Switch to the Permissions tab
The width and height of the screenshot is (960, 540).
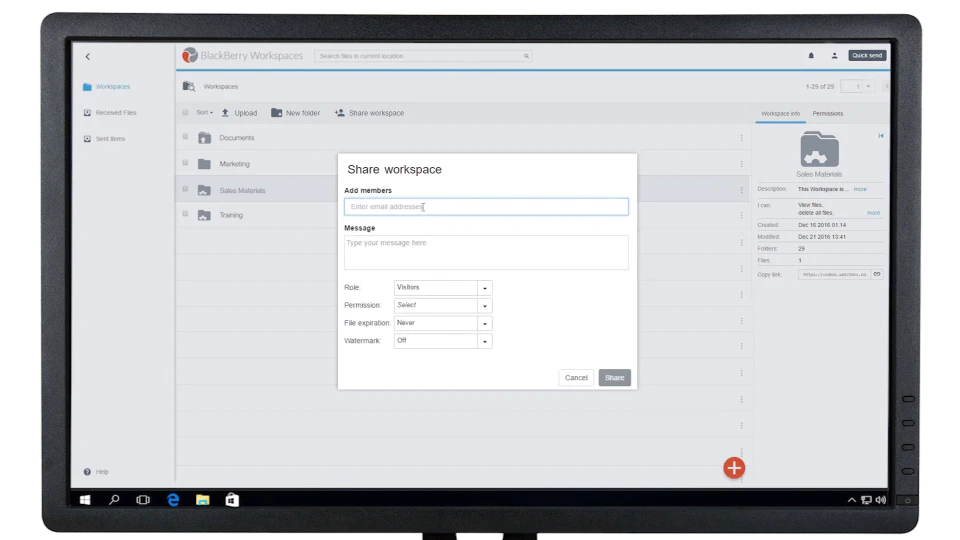(828, 114)
